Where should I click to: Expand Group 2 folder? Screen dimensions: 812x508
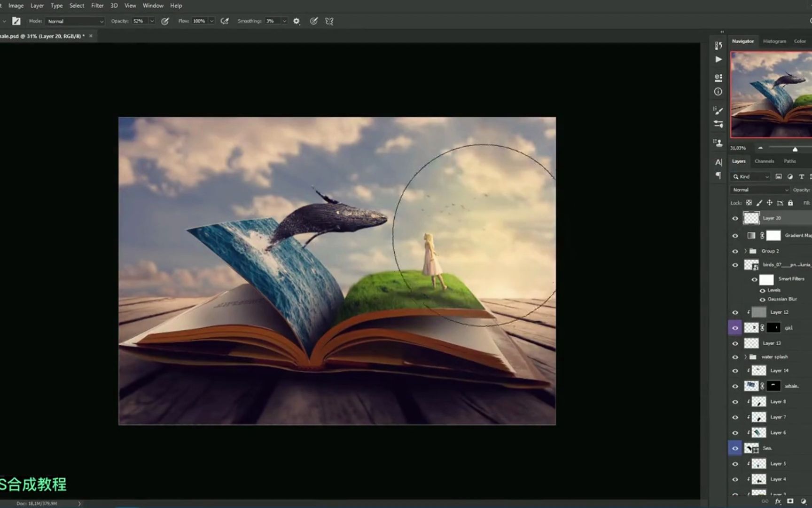click(x=746, y=251)
